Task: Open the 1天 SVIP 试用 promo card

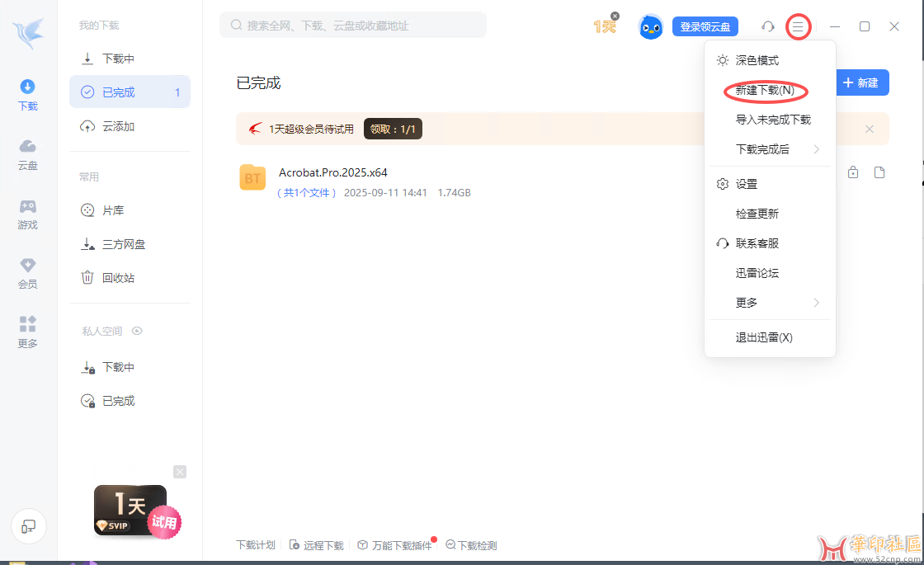Action: [137, 511]
